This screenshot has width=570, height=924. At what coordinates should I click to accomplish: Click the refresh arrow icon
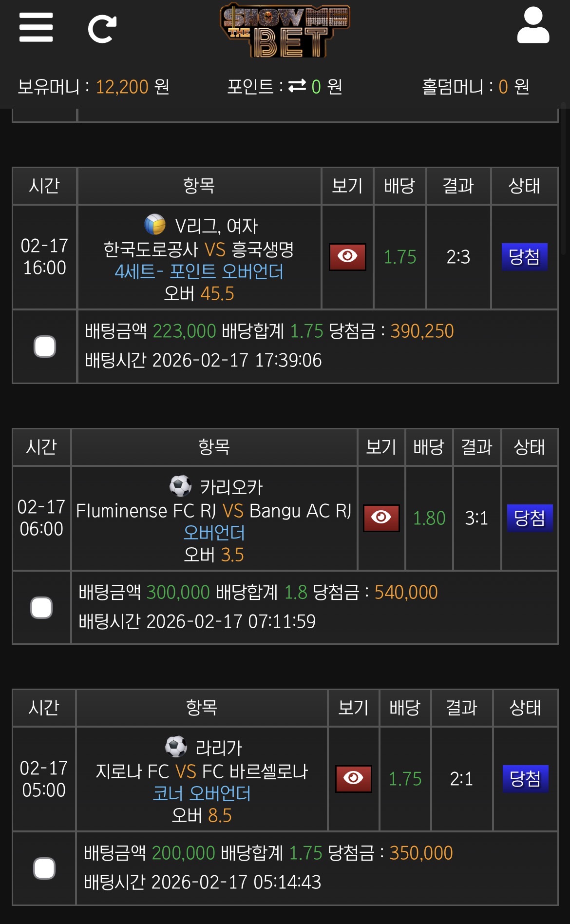pos(102,29)
